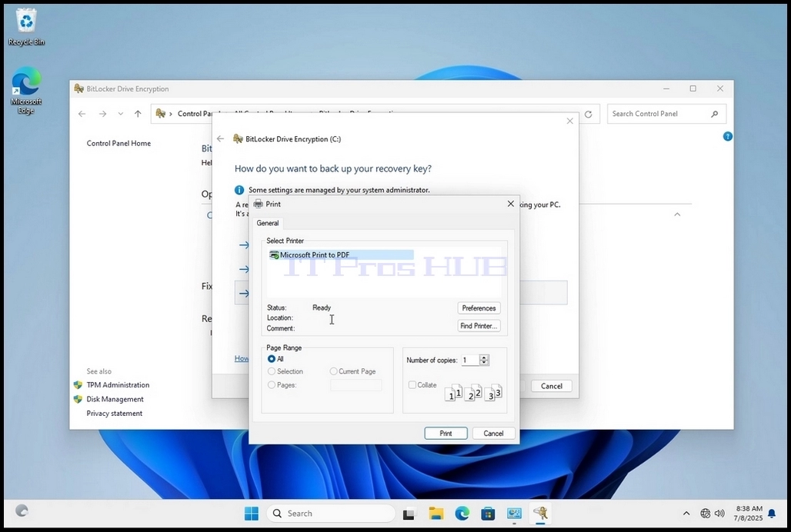
Task: Launch Microsoft Edge from taskbar
Action: (462, 514)
